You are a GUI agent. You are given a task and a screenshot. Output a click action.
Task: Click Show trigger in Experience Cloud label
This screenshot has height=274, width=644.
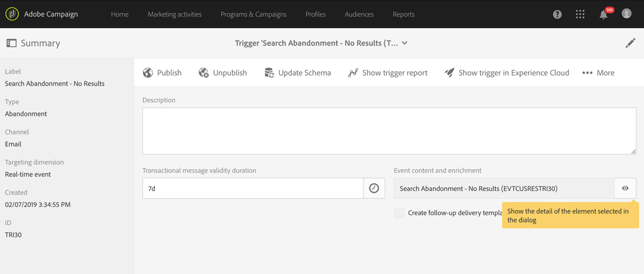[x=514, y=73]
